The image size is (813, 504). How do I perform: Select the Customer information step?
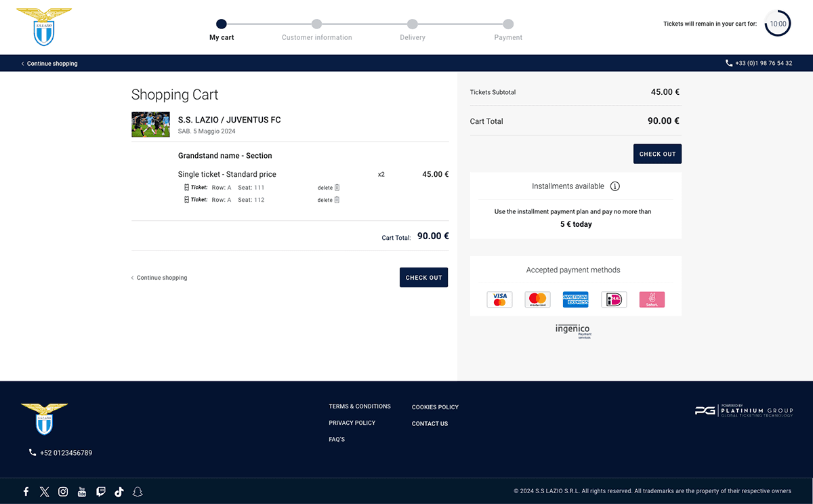coord(317,29)
